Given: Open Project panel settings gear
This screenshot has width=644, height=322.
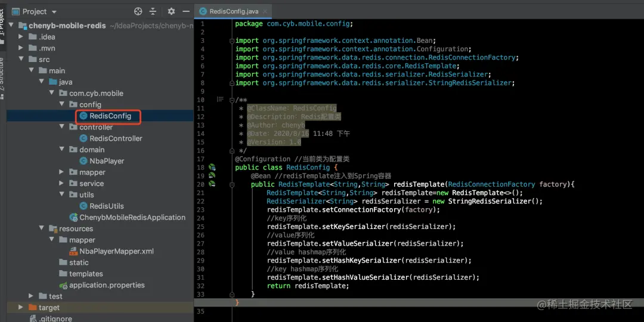Looking at the screenshot, I should 171,11.
